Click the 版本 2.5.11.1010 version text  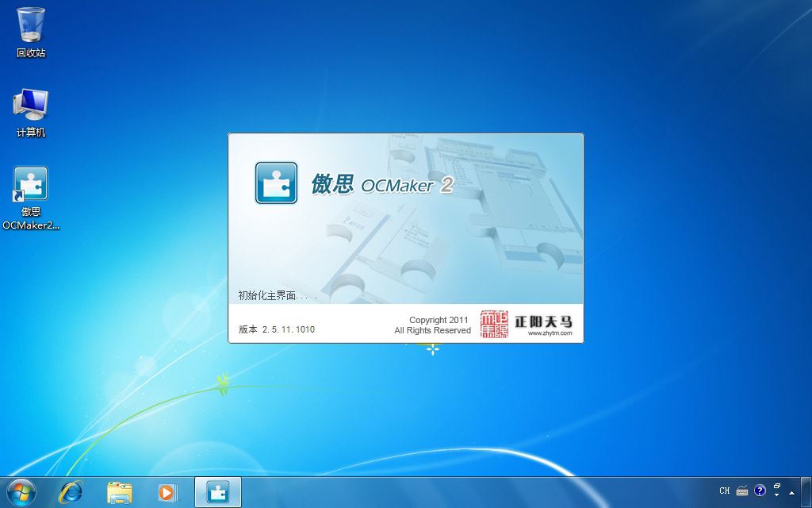tap(277, 329)
